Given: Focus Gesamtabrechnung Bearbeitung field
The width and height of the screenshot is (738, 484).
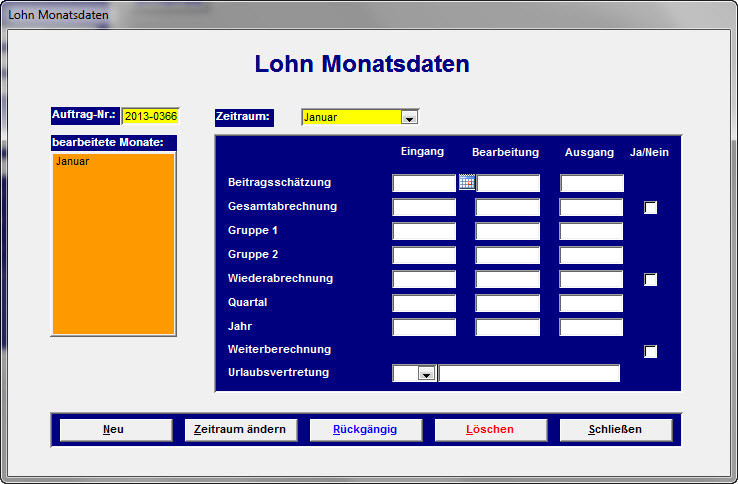Looking at the screenshot, I should tap(507, 207).
